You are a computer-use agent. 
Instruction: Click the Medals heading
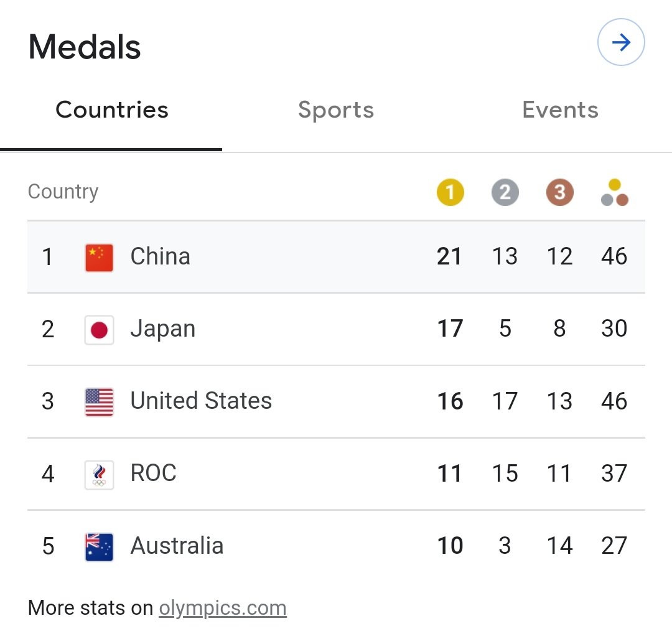(85, 47)
